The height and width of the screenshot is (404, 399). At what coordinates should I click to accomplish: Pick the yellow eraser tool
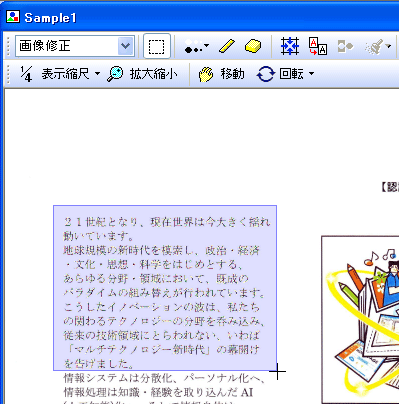[x=253, y=46]
